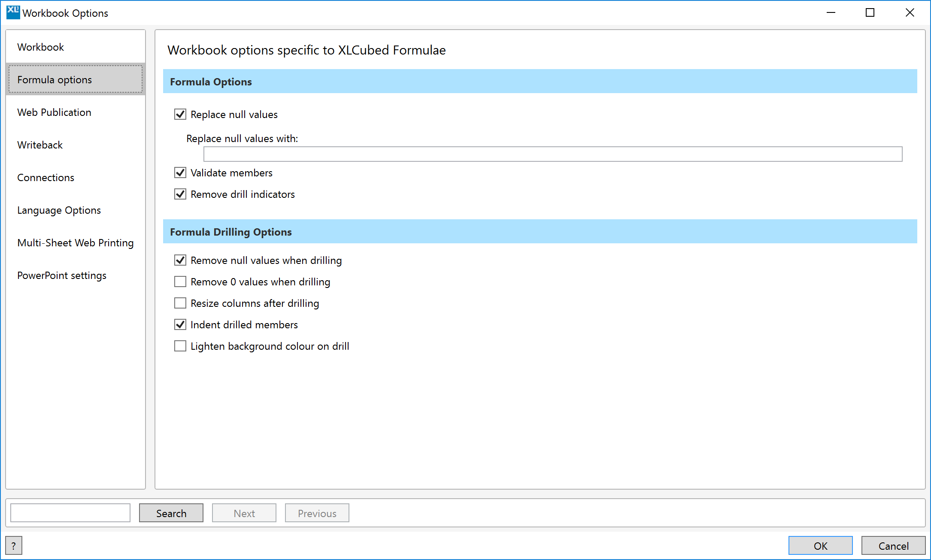This screenshot has height=560, width=931.
Task: Click the Previous search result button
Action: [317, 513]
